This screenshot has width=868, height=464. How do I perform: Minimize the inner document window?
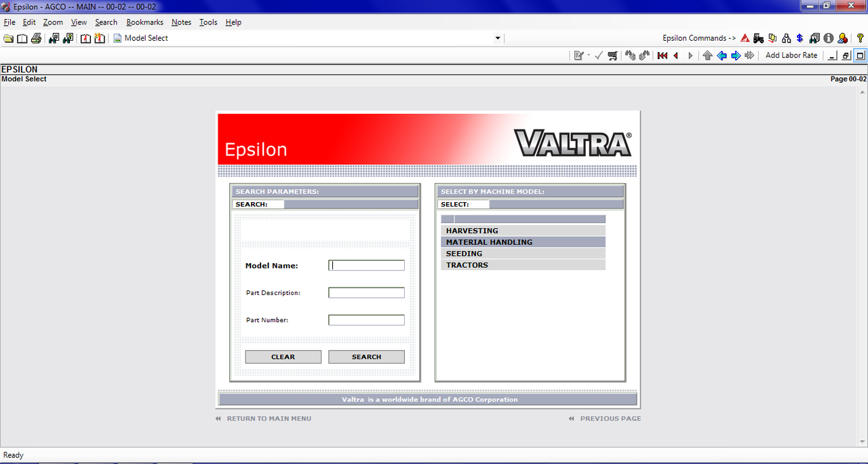click(x=833, y=56)
